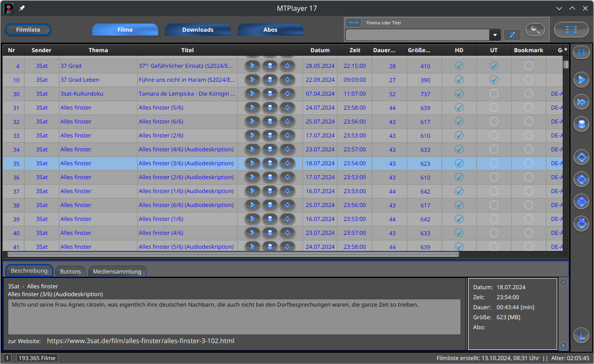
Task: Click diamond icon in row 33
Action: tap(287, 136)
